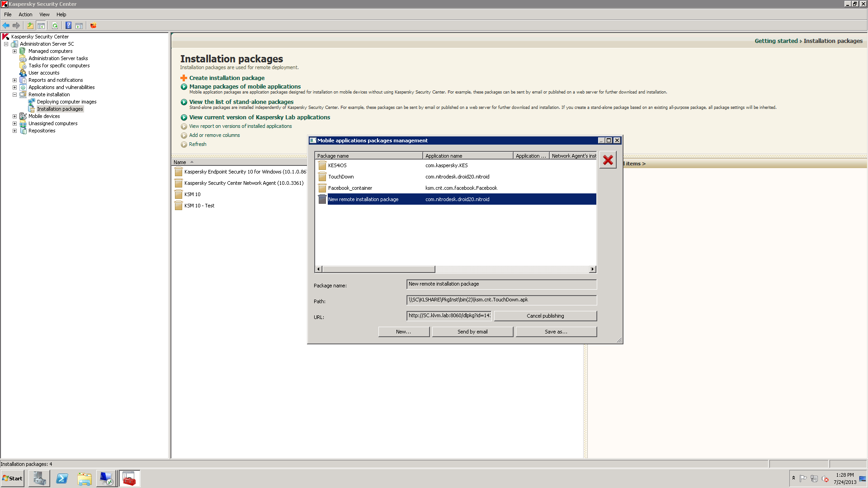
Task: Open the File menu
Action: (x=8, y=14)
